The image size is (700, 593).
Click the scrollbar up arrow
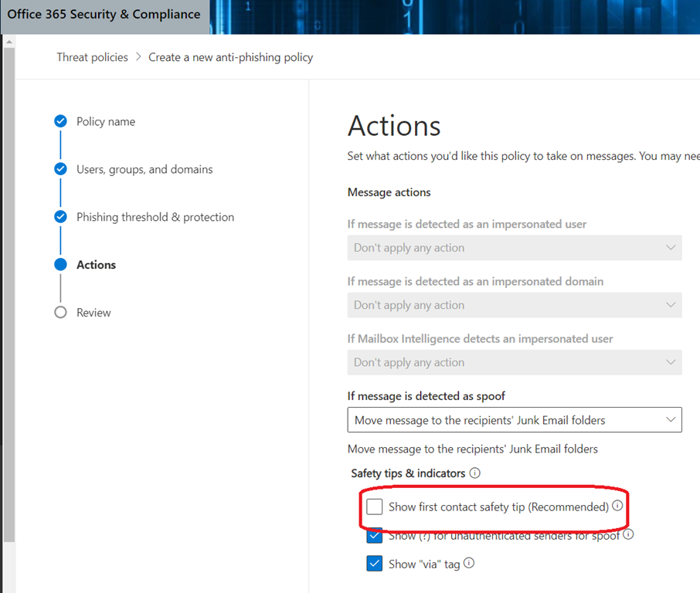click(x=9, y=42)
